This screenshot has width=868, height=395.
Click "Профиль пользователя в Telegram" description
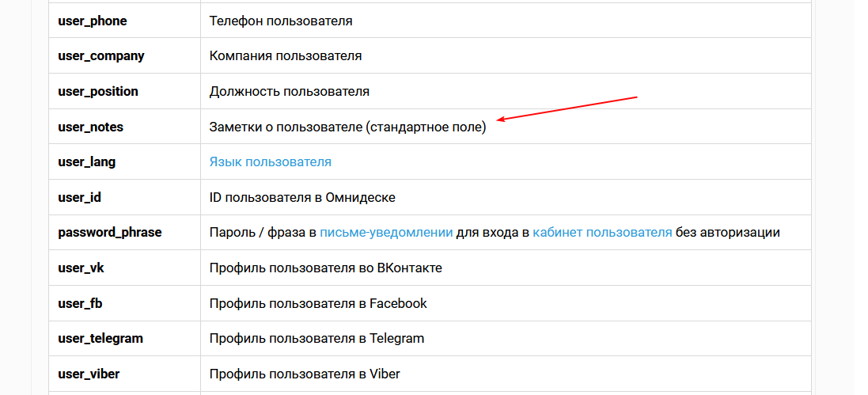[x=316, y=339]
